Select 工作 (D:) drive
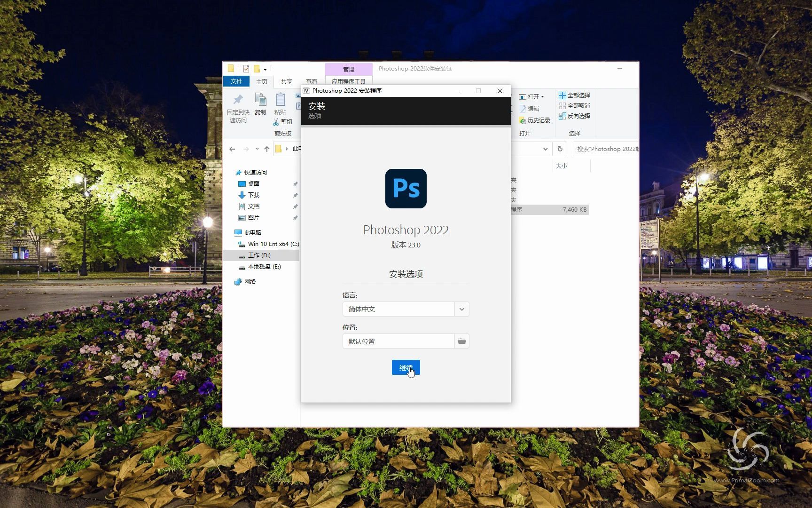This screenshot has width=812, height=508. (261, 255)
